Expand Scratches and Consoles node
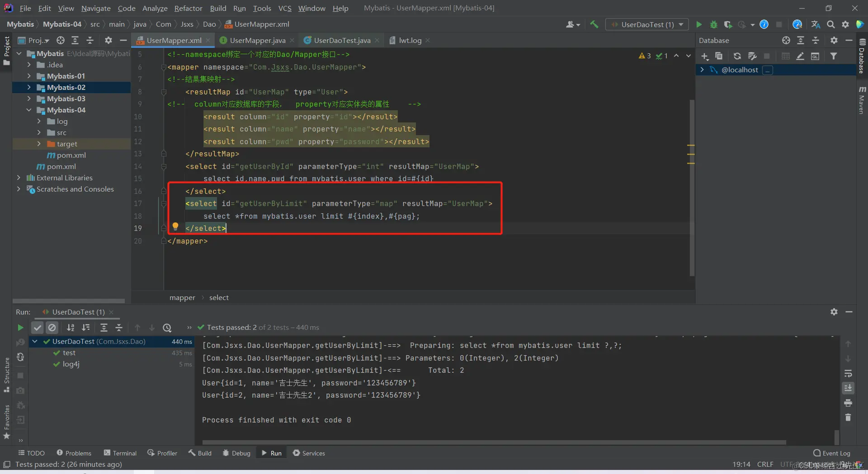Viewport: 868px width, 474px height. (19, 189)
